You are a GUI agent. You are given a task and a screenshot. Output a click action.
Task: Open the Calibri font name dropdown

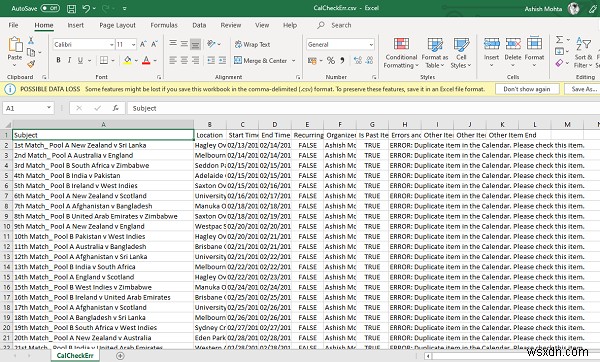112,45
